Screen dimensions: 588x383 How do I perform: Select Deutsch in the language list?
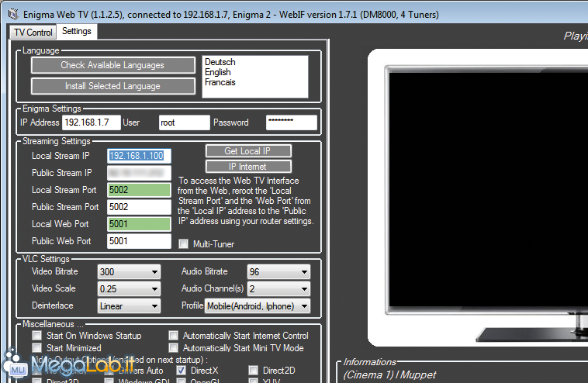(x=220, y=62)
